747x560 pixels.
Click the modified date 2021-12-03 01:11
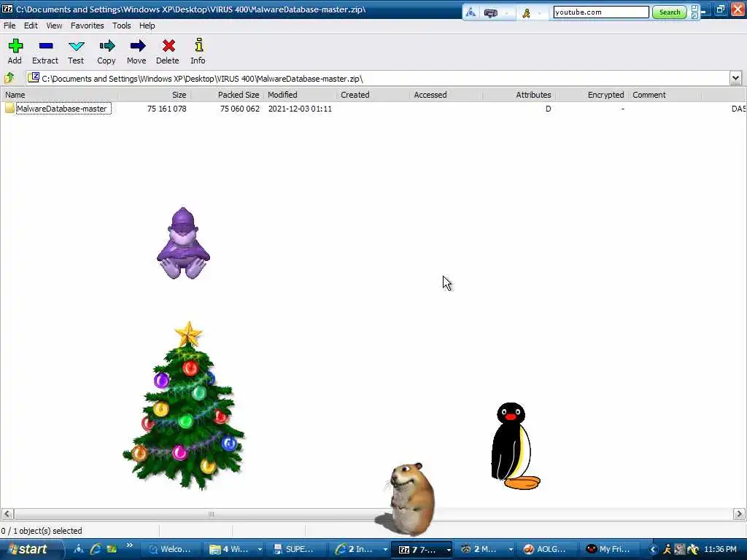(300, 109)
